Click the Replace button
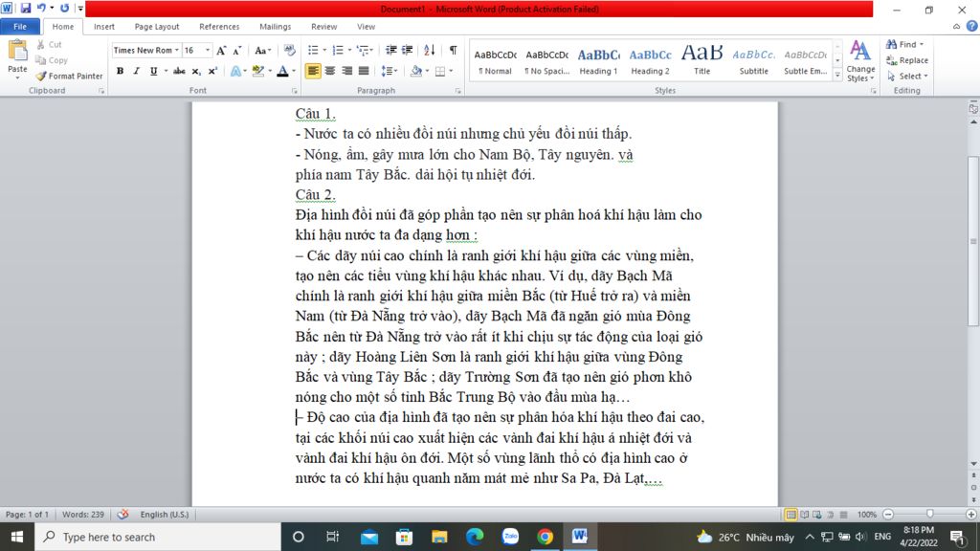Viewport: 980px width, 551px height. click(907, 60)
